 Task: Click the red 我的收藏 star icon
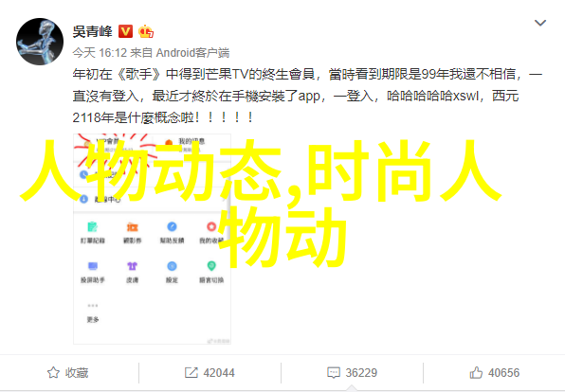(211, 227)
